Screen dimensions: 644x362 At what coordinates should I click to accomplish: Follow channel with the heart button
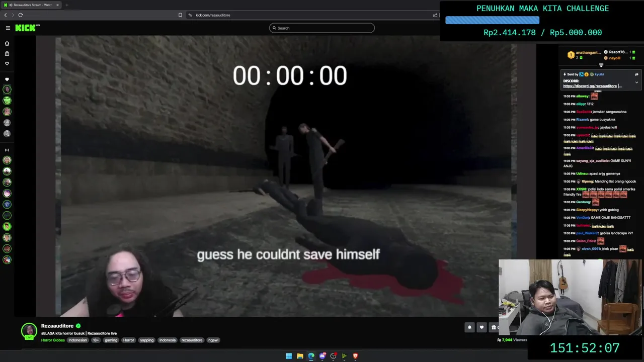click(x=481, y=327)
